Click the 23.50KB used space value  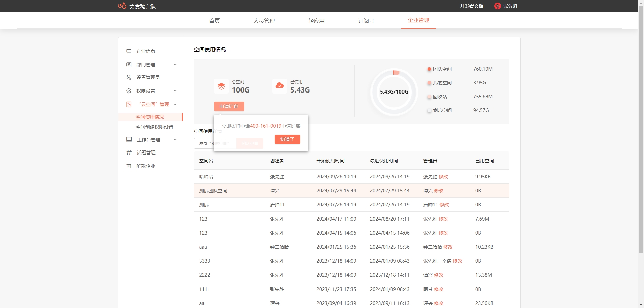pyautogui.click(x=484, y=303)
